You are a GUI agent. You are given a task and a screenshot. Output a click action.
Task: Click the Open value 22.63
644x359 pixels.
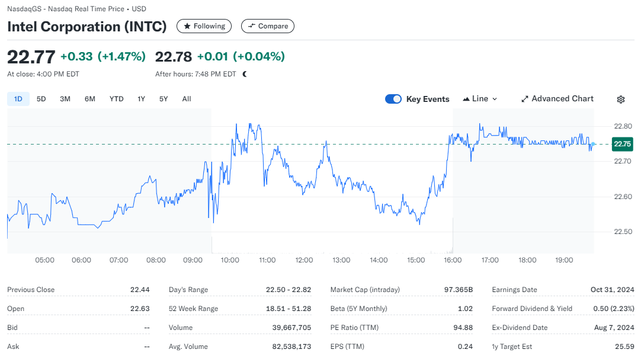point(140,309)
